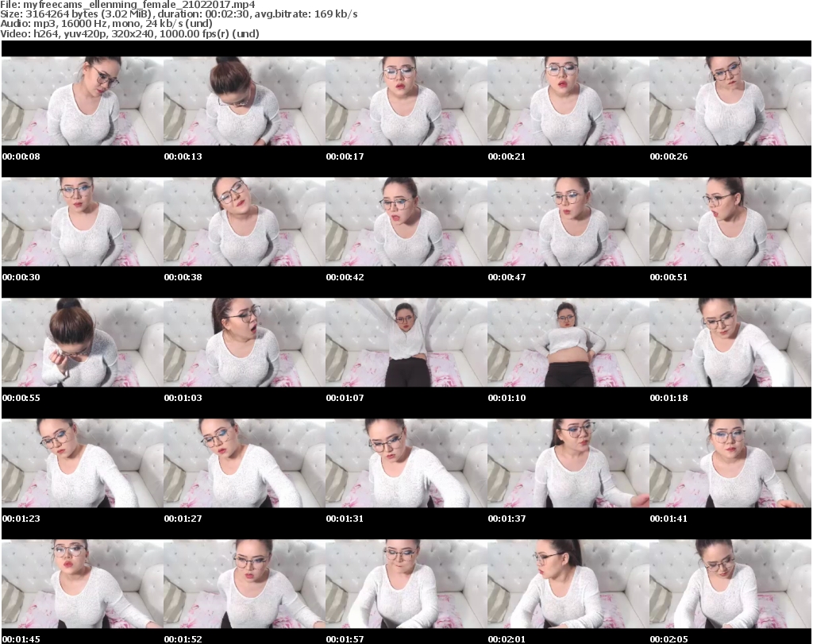Click the thumbnail at 00:01:23
The height and width of the screenshot is (644, 813).
click(83, 464)
